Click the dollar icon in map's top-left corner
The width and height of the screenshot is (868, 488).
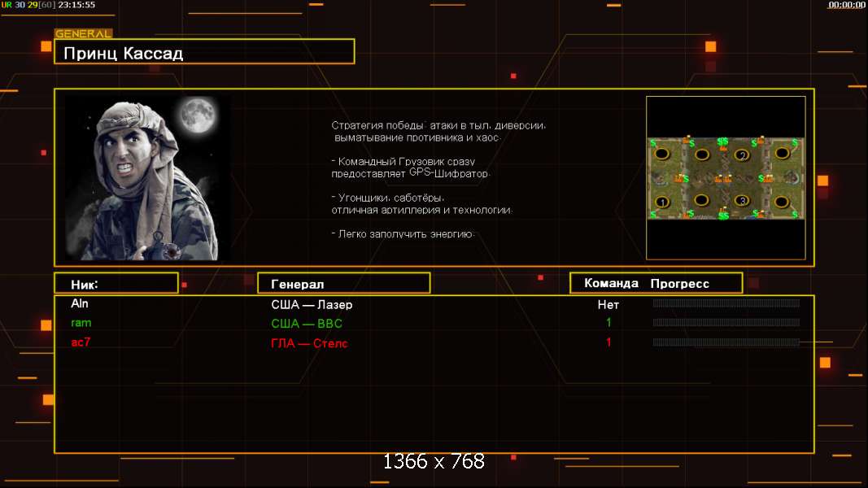(653, 143)
